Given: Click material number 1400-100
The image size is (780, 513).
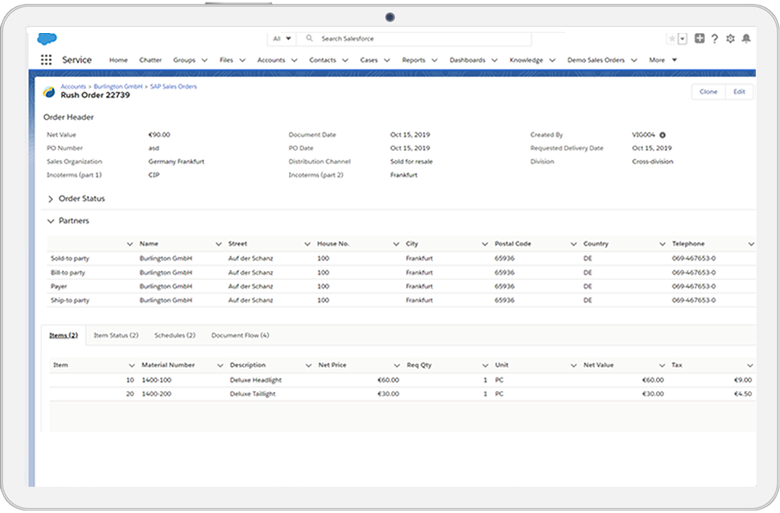Looking at the screenshot, I should pos(156,380).
